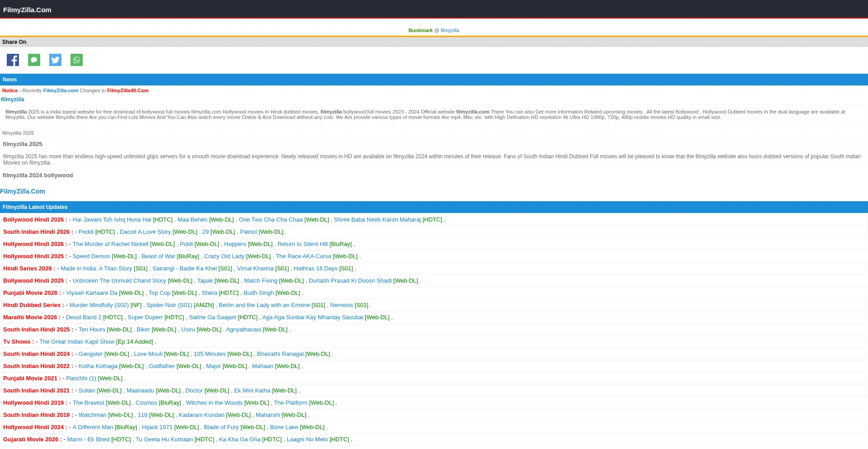The image size is (868, 449).
Task: Open Satrangi - Badle Ka Khel
Action: tap(184, 269)
